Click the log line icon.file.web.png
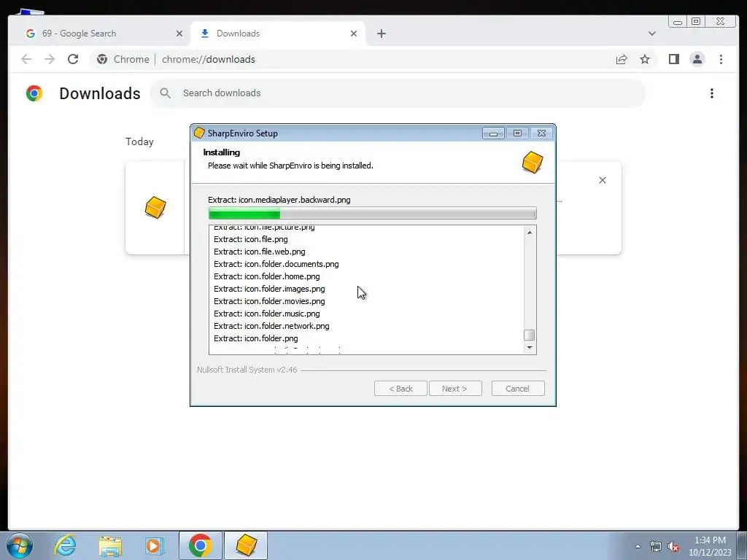The image size is (747, 560). [x=260, y=252]
